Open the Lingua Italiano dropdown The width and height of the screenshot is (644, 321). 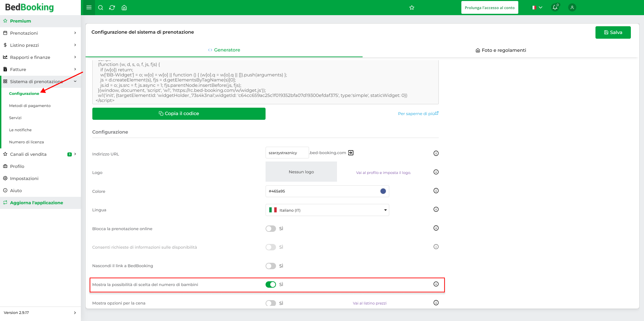[x=327, y=210]
